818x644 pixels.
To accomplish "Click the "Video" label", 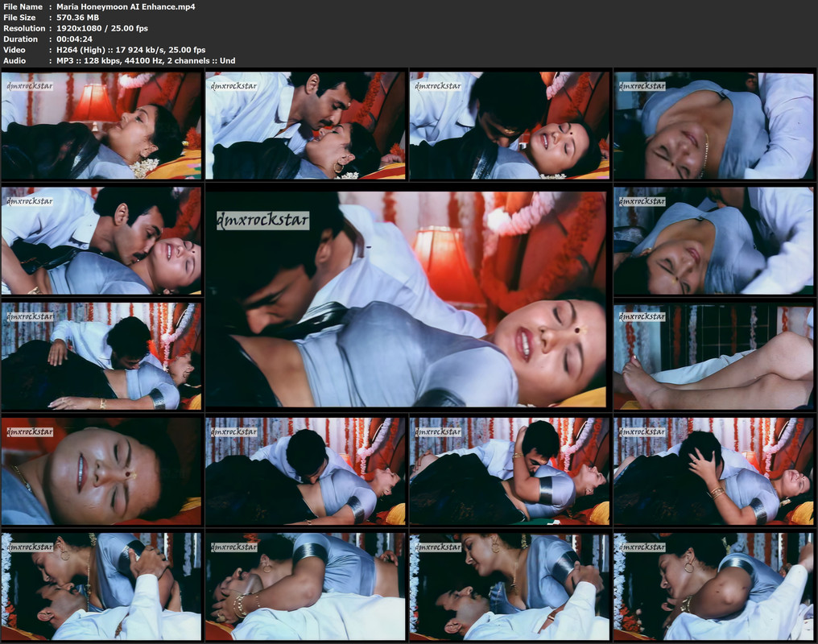I will (14, 50).
